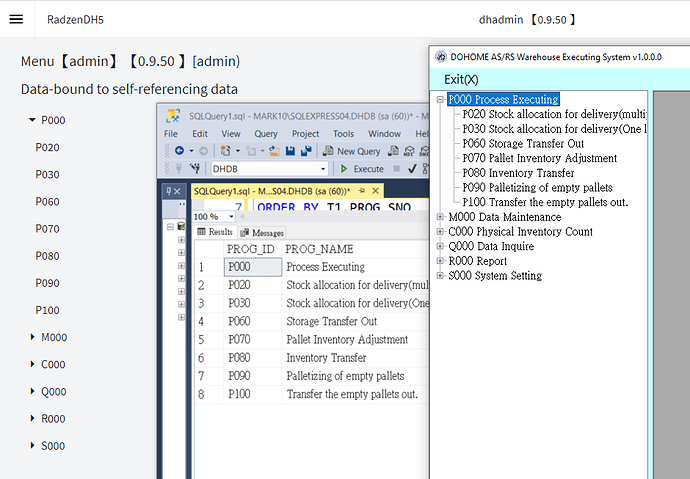Click Exit(X) in DOHOME menu bar

461,80
